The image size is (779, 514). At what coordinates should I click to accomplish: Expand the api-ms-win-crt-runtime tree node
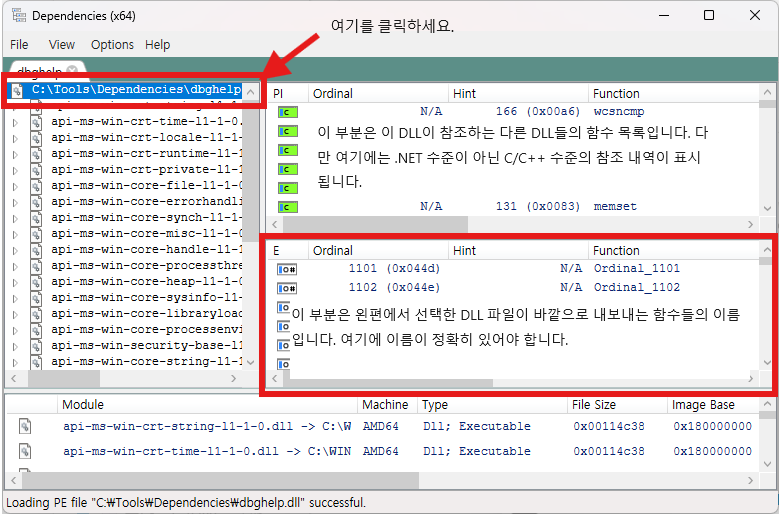tap(15, 154)
